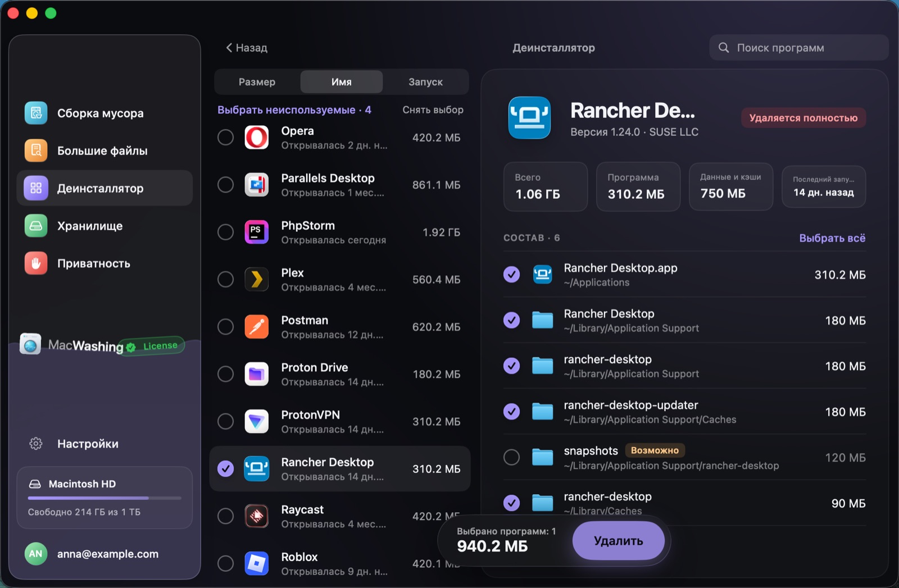The image size is (899, 588).
Task: Click the MacWashing logo icon
Action: 30,344
